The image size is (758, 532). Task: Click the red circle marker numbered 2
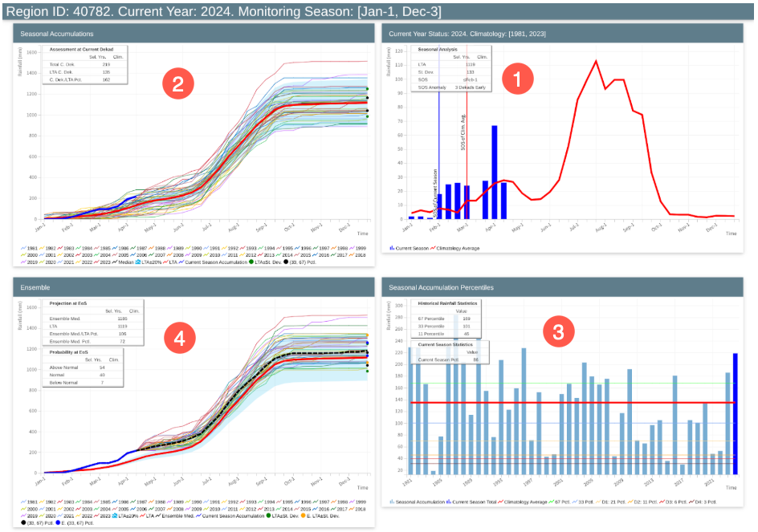178,86
